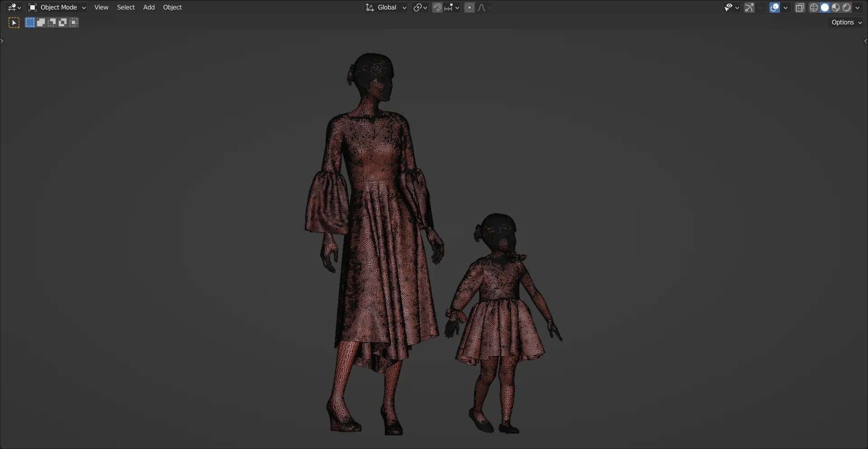This screenshot has width=868, height=449.
Task: Open the Add menu
Action: point(149,7)
